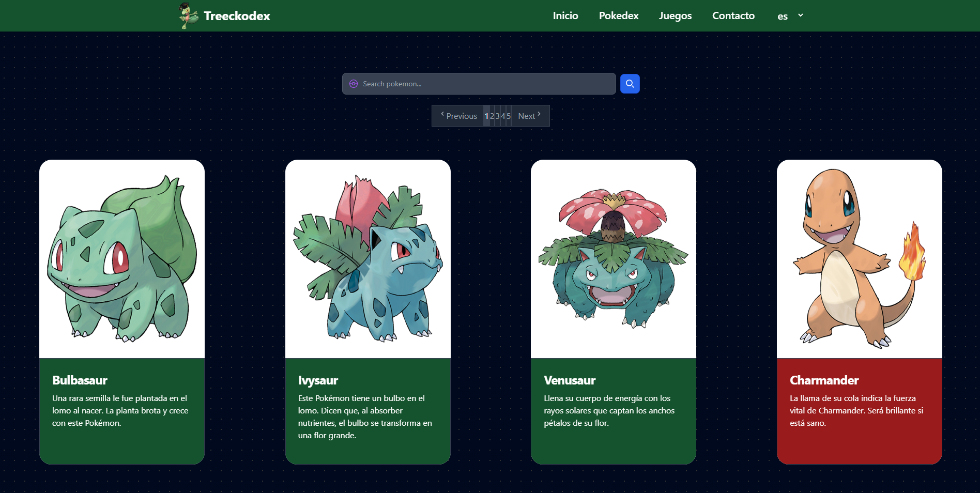
Task: Select page 1 in pagination
Action: (486, 116)
